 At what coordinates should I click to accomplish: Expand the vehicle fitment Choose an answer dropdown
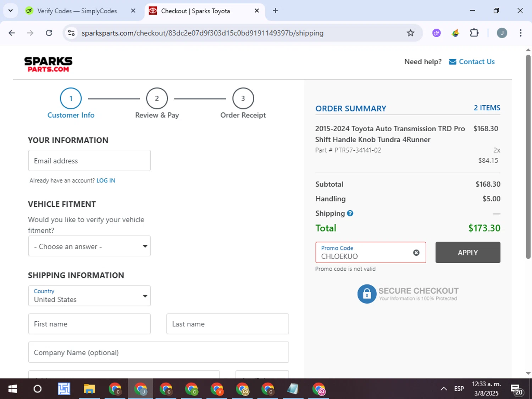(x=89, y=246)
